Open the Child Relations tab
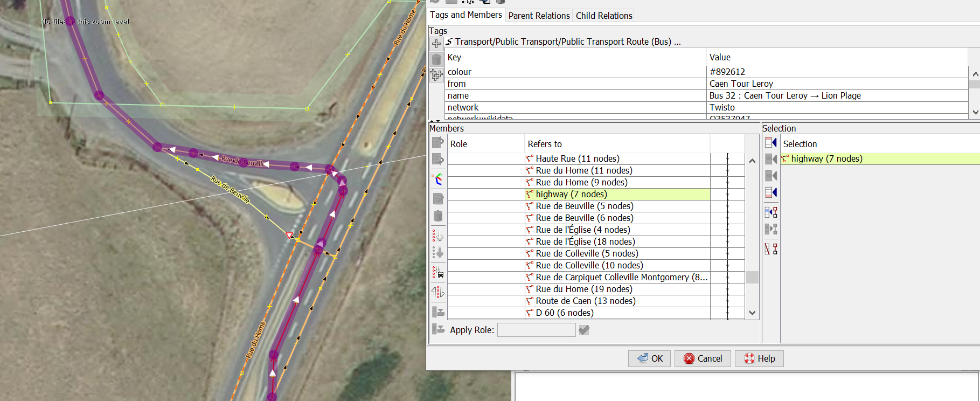980x401 pixels. [x=604, y=16]
